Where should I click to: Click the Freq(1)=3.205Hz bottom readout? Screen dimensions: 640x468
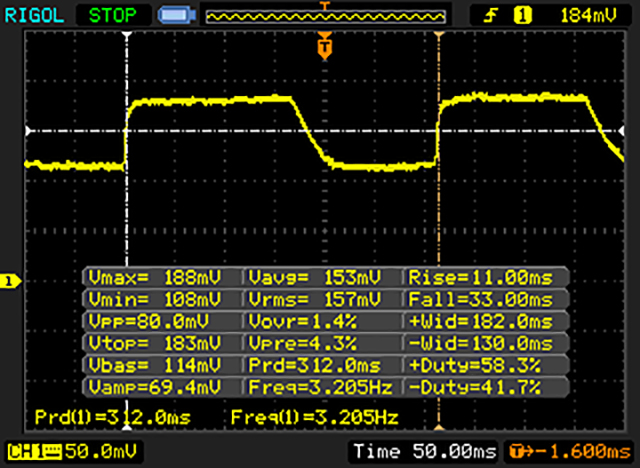click(x=314, y=417)
